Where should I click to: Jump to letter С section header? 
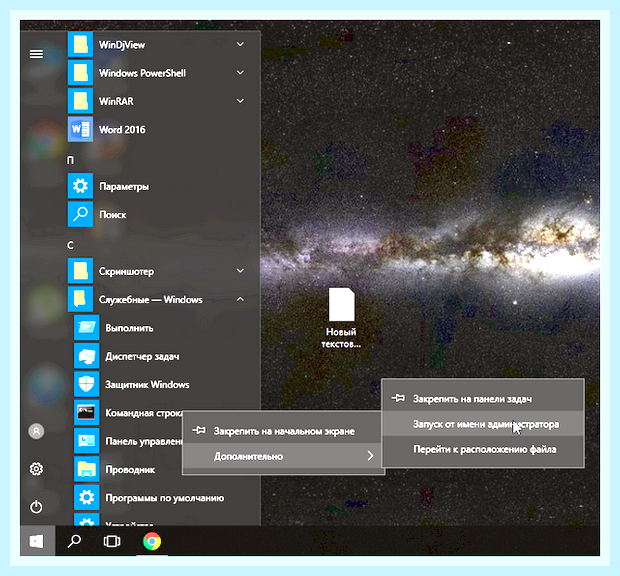[x=70, y=246]
